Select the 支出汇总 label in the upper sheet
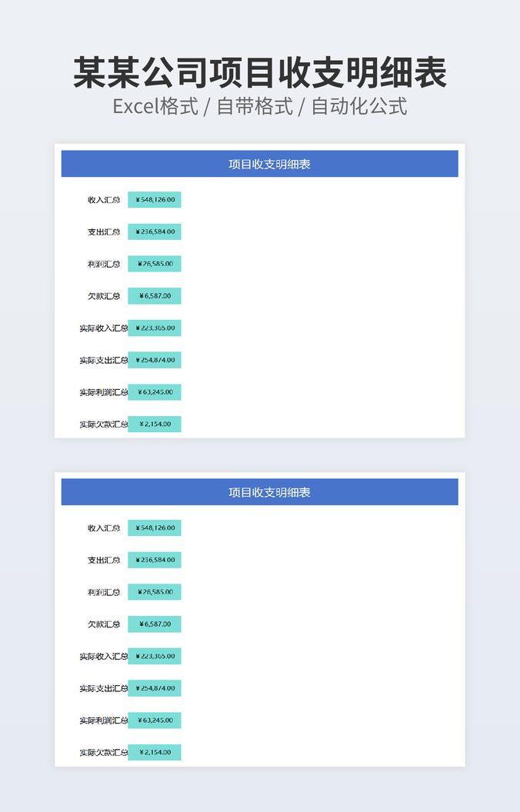The height and width of the screenshot is (812, 520). (104, 232)
